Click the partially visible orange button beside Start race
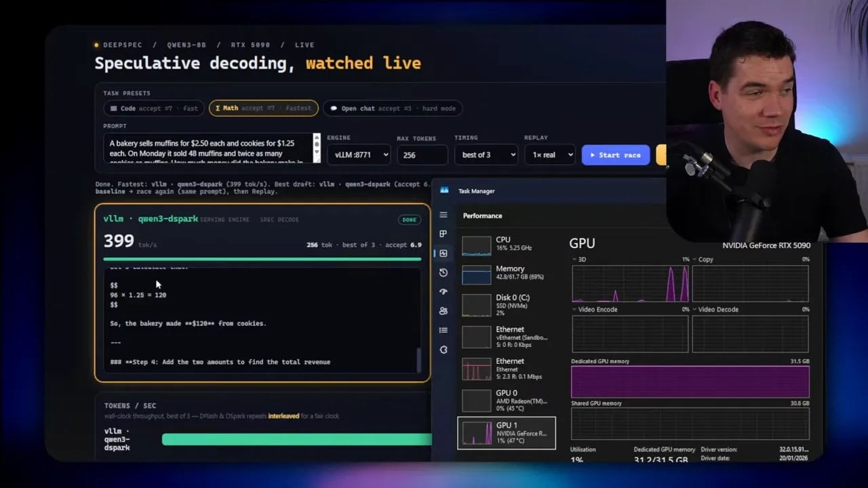 click(660, 155)
